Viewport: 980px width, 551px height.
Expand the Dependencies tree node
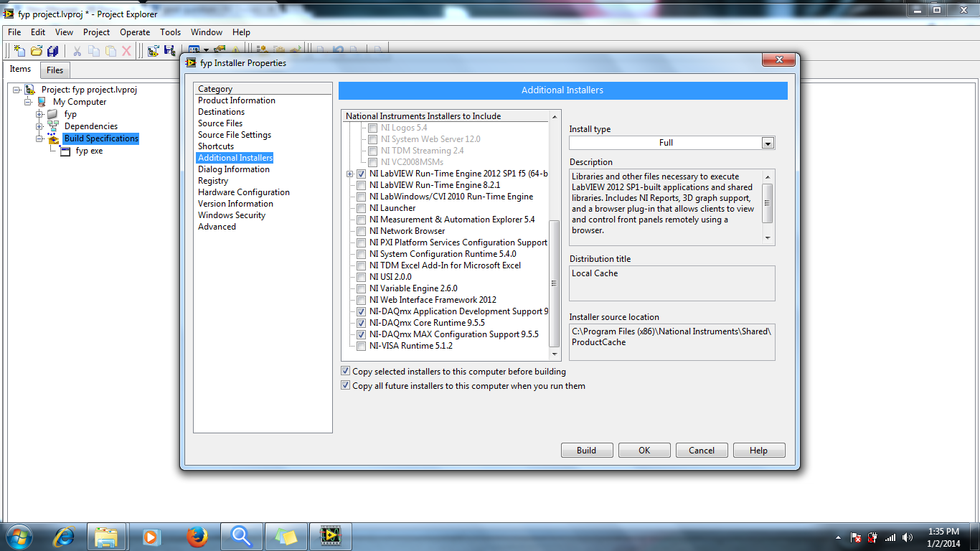[x=39, y=126]
